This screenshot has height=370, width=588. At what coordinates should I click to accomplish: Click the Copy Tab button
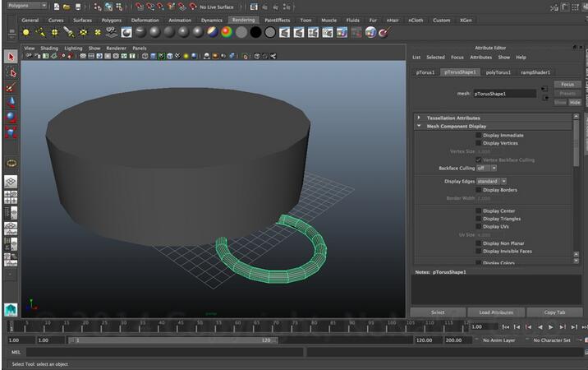pyautogui.click(x=554, y=312)
